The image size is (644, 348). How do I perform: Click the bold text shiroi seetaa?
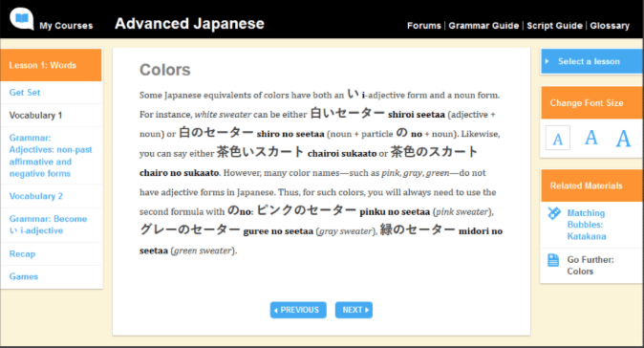click(416, 115)
